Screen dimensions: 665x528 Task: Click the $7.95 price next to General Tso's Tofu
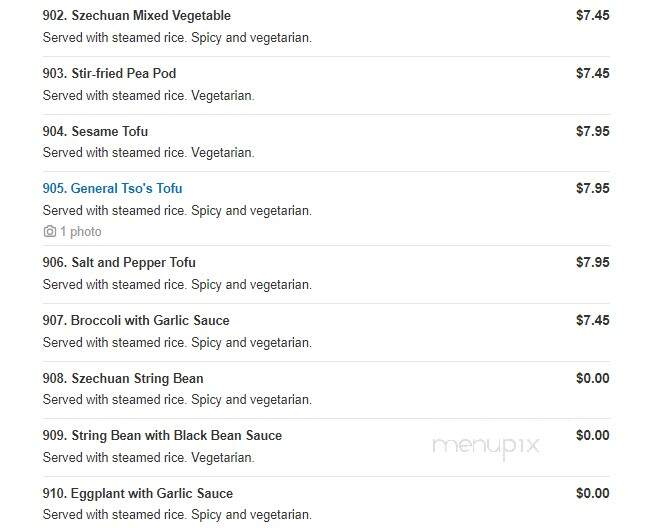(592, 188)
